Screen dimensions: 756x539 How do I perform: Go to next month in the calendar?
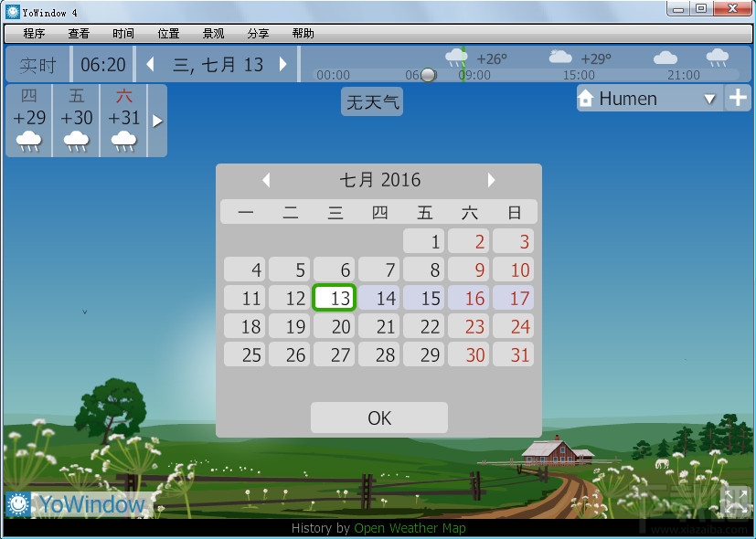(x=491, y=179)
